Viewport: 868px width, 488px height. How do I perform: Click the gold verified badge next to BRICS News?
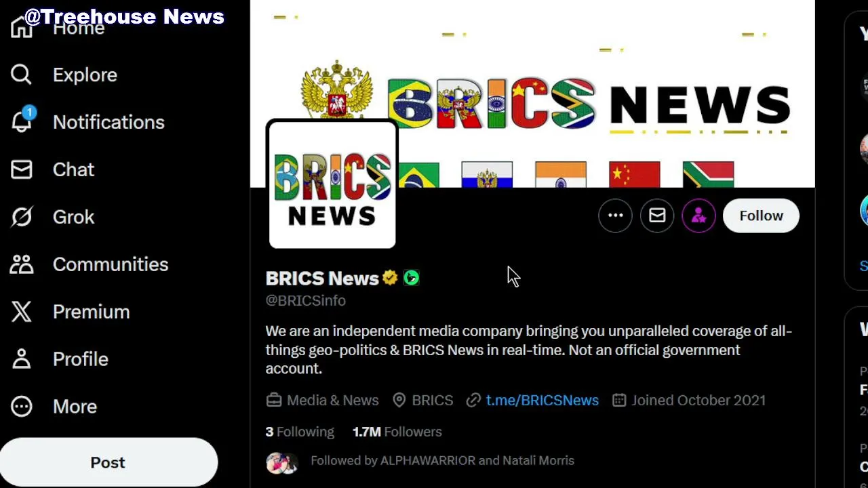point(390,278)
